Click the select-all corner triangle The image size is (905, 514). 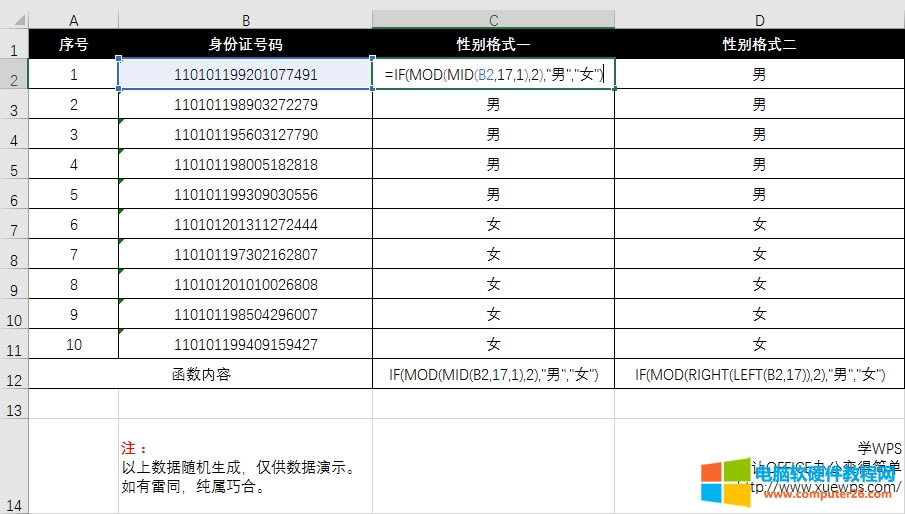pyautogui.click(x=20, y=21)
